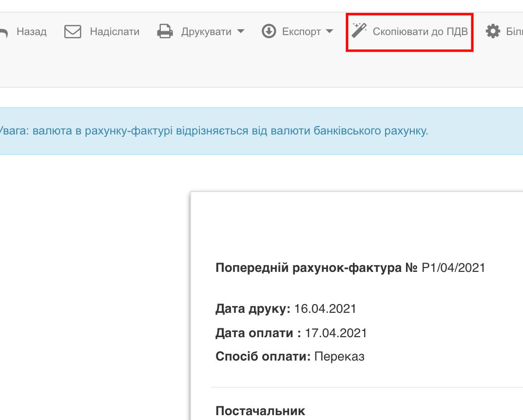Screen dimensions: 523x420
Task: Click the magic wand icon for copying to VAT
Action: point(359,29)
